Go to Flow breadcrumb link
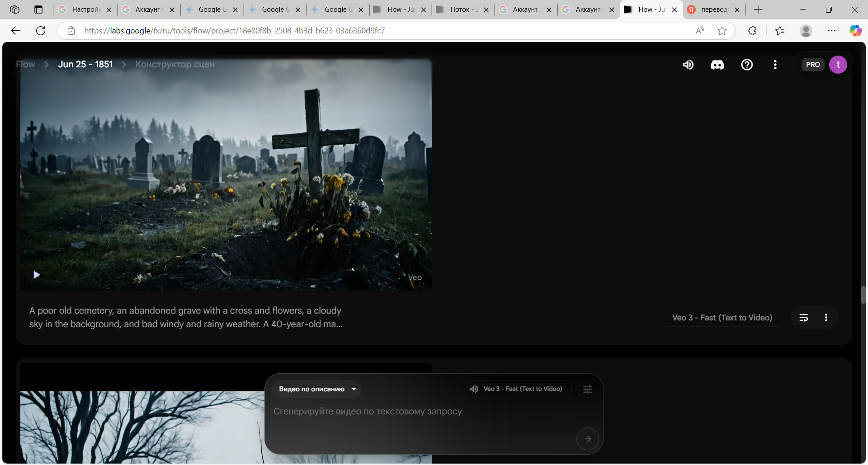868x465 pixels. click(25, 65)
